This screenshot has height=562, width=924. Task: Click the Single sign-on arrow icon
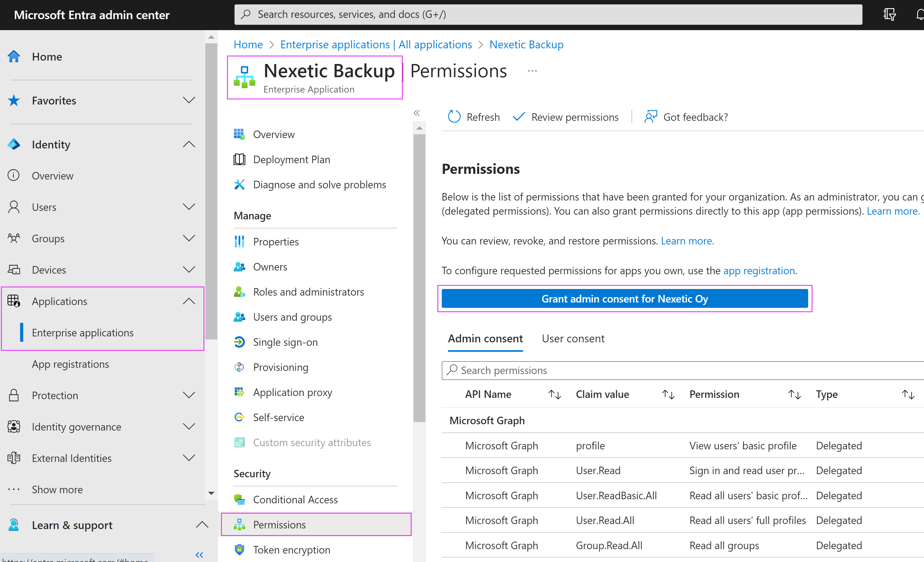(239, 342)
